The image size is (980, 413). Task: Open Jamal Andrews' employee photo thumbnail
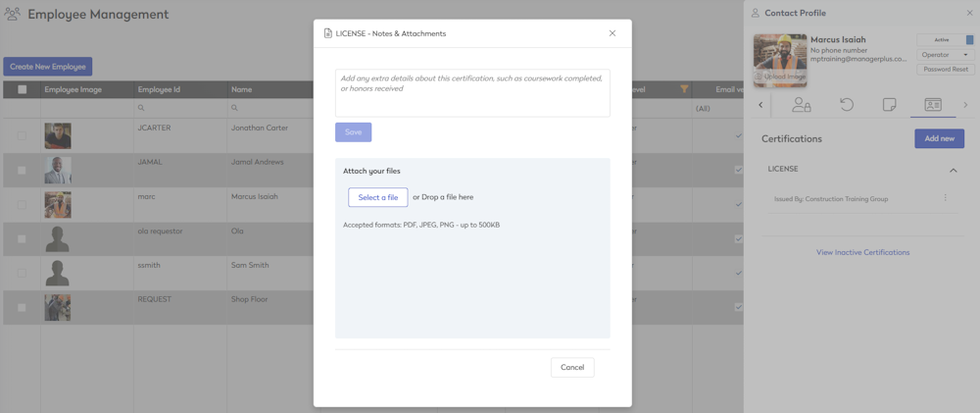click(x=58, y=171)
